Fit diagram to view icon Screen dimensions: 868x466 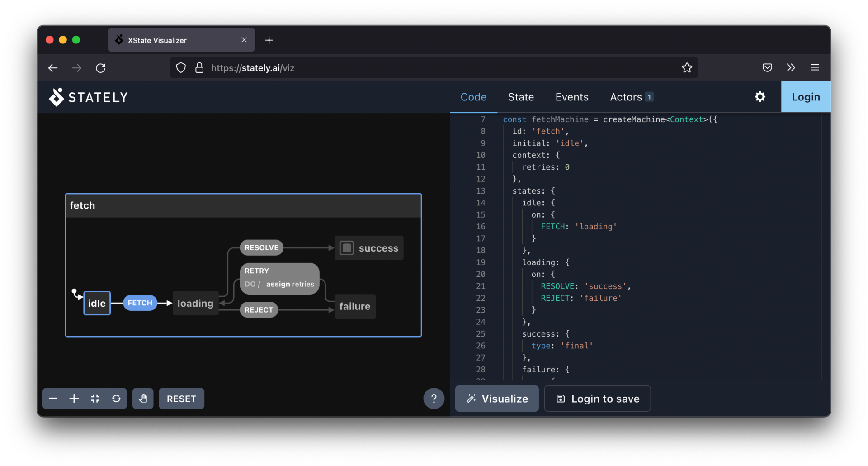pyautogui.click(x=95, y=399)
